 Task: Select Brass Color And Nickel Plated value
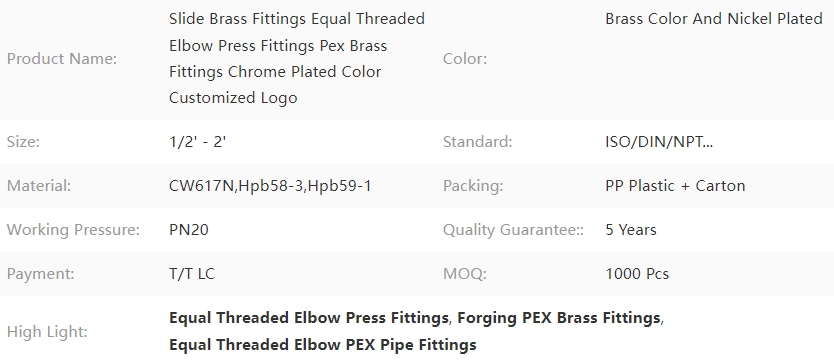pos(714,19)
